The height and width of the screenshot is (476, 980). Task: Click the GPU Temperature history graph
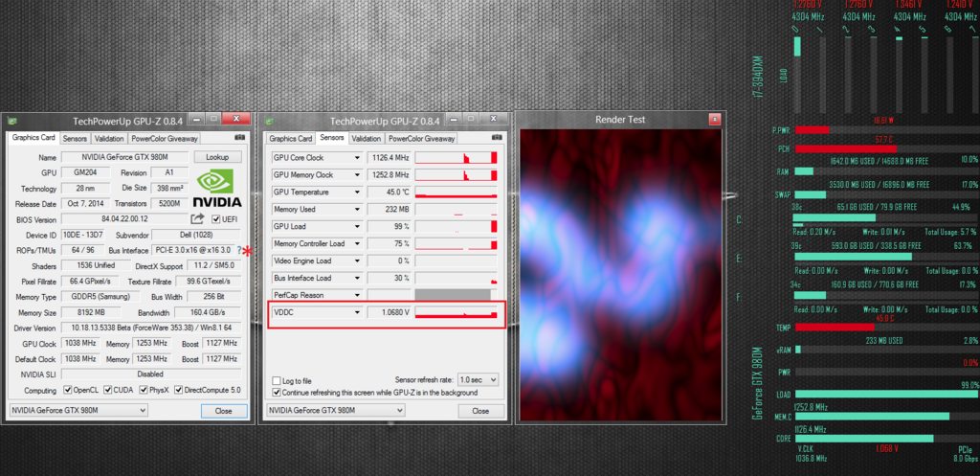457,192
